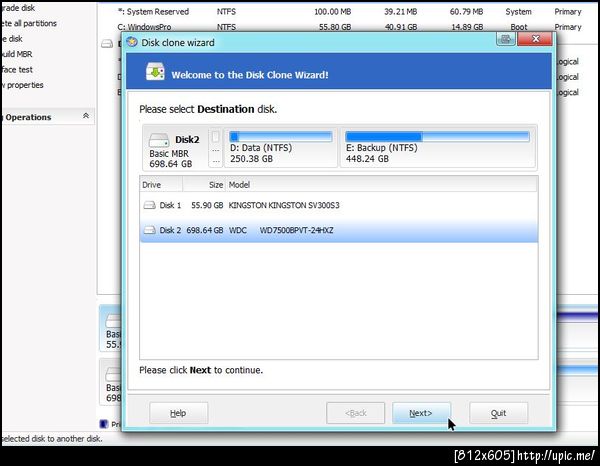Close the Disk clone wizard window
Screen dimensions: 600x466
[535, 39]
